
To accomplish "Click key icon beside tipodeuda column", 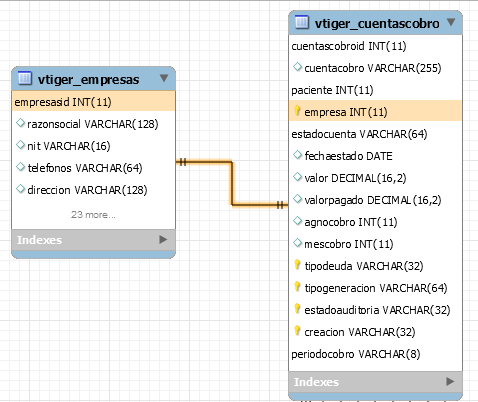I will tap(297, 265).
